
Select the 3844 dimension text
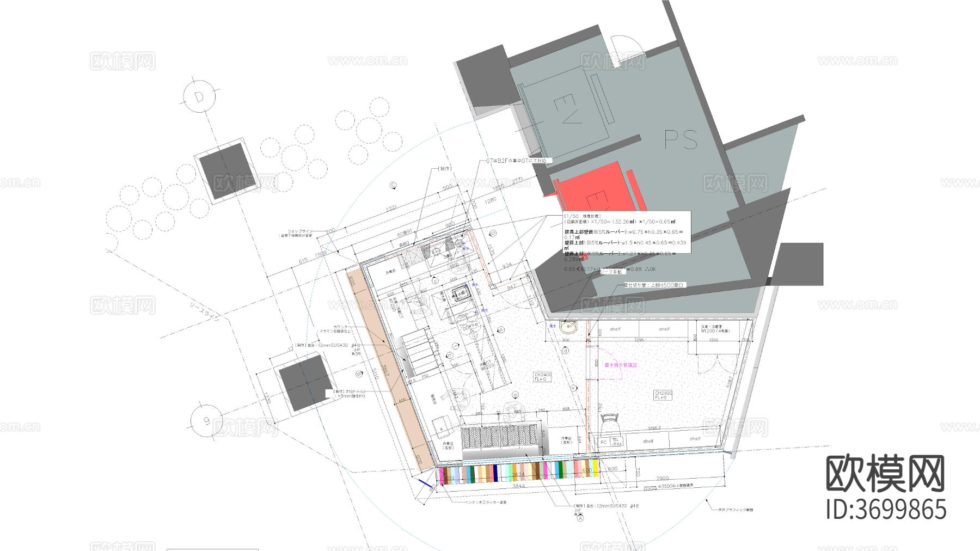pos(518,486)
